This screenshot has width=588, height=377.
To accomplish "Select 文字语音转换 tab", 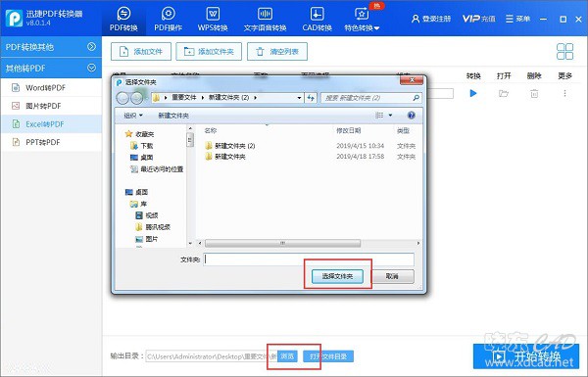I will (x=265, y=19).
